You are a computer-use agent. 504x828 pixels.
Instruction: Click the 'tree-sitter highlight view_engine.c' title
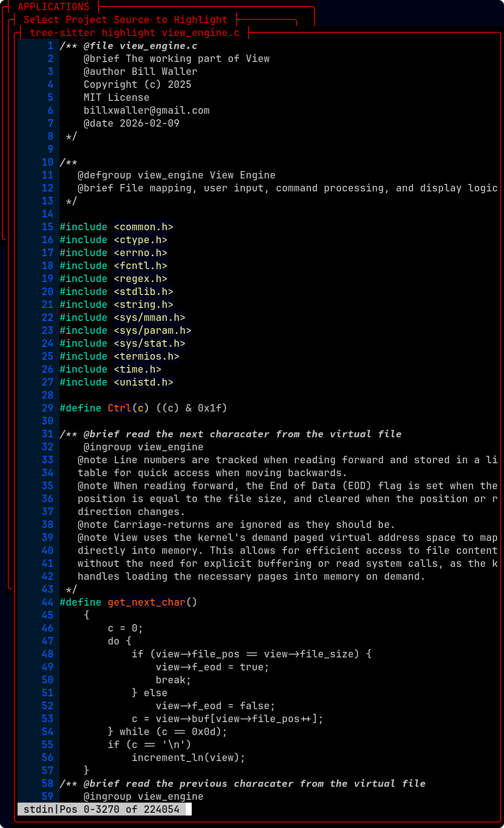[x=134, y=33]
